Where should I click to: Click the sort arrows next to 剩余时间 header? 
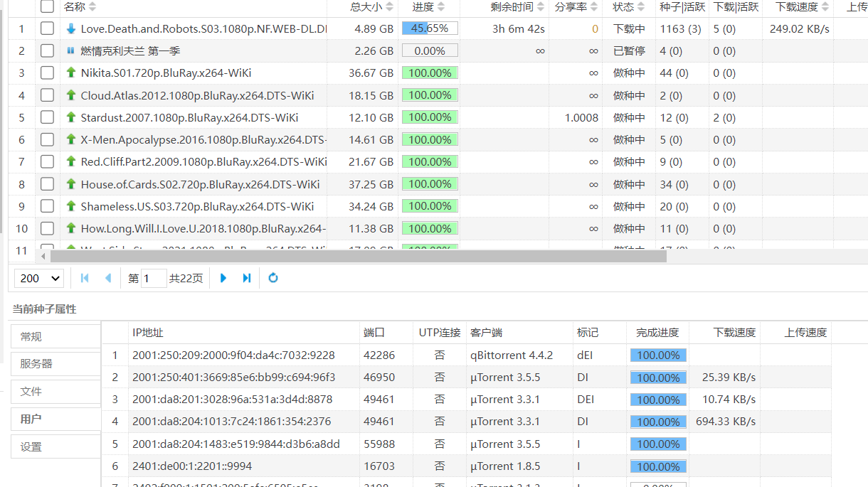(x=541, y=7)
